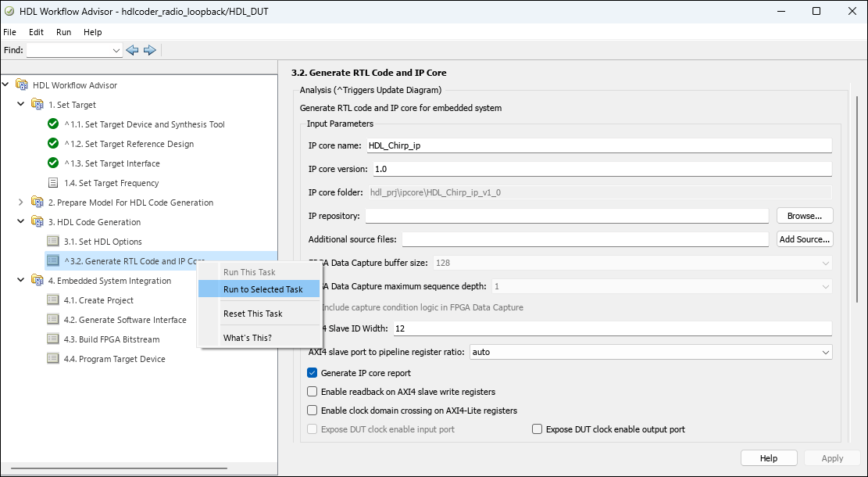Click the Find forward arrow icon
Image resolution: width=868 pixels, height=477 pixels.
click(150, 50)
